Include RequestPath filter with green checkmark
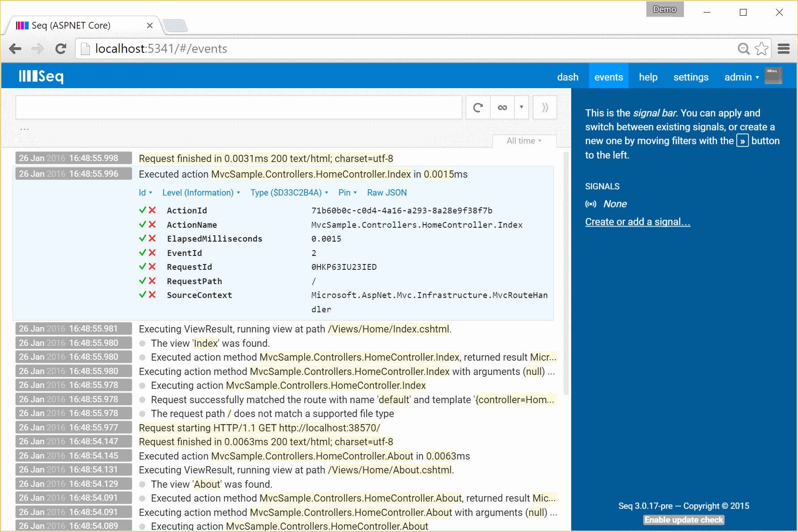 coord(143,281)
